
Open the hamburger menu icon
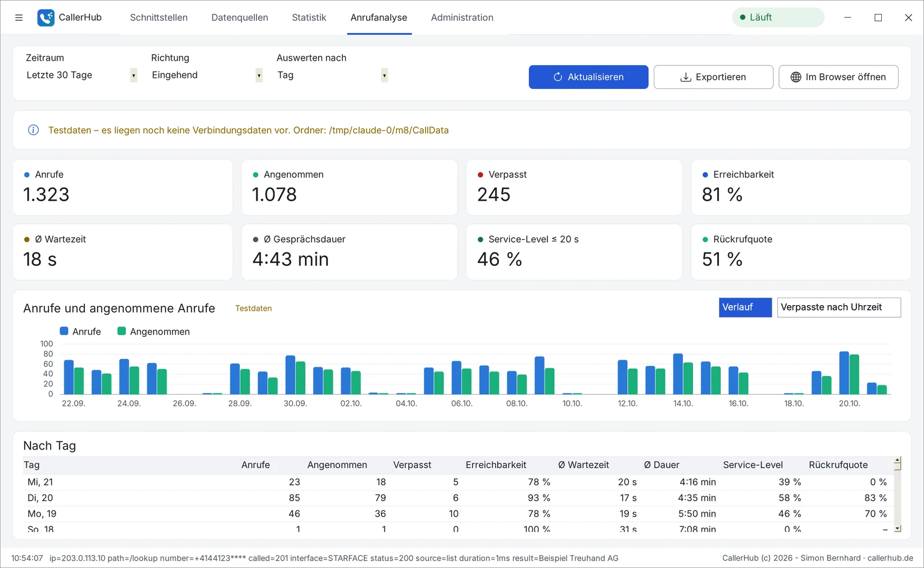click(x=18, y=17)
